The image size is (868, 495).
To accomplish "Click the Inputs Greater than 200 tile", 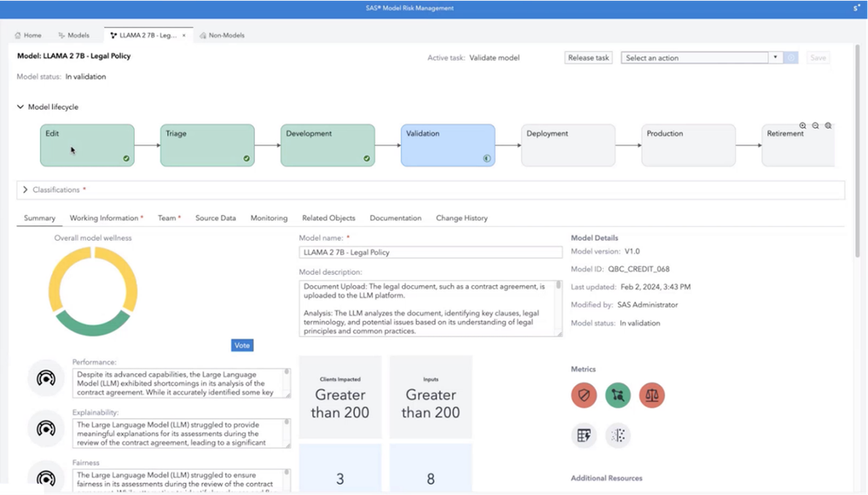I will [x=431, y=397].
